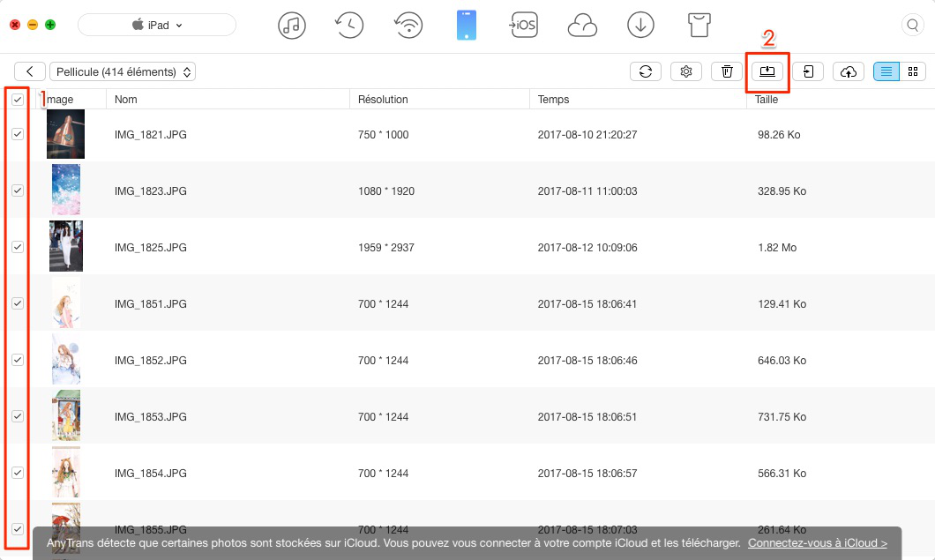
Task: Open the music/audio manager icon
Action: (292, 26)
